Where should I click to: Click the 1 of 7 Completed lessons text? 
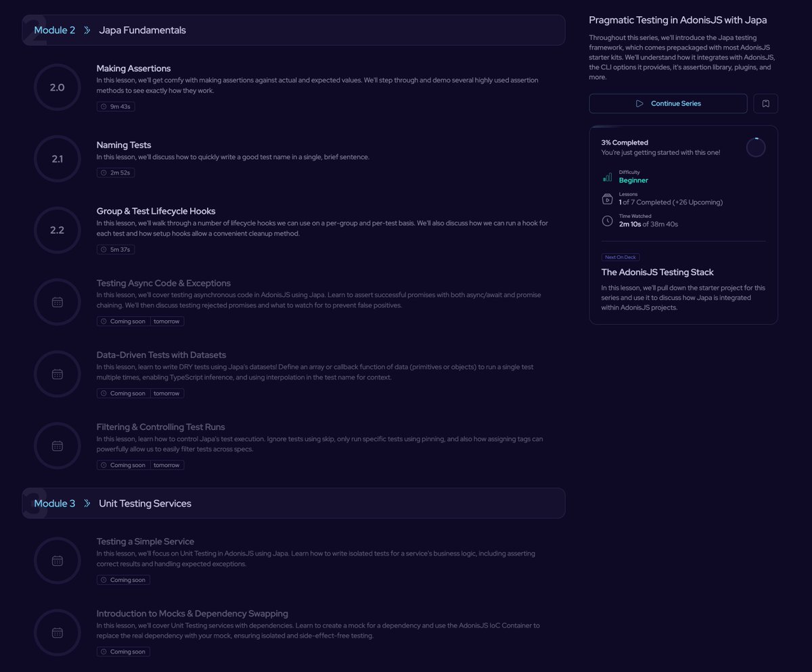pyautogui.click(x=671, y=202)
